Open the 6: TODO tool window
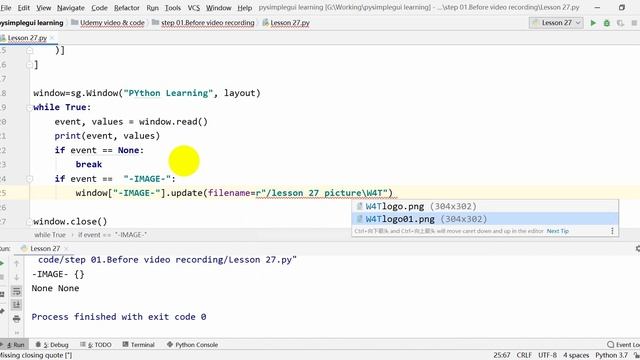This screenshot has height=360, width=640. tap(96, 344)
